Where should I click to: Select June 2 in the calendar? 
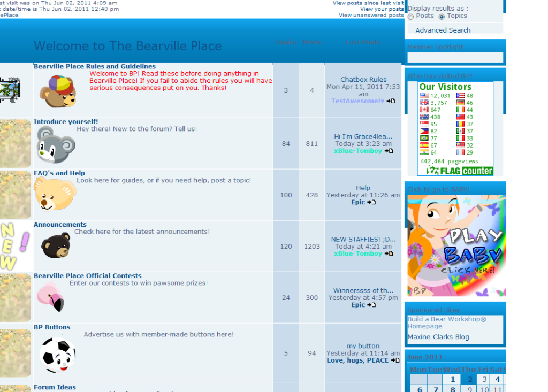470,379
